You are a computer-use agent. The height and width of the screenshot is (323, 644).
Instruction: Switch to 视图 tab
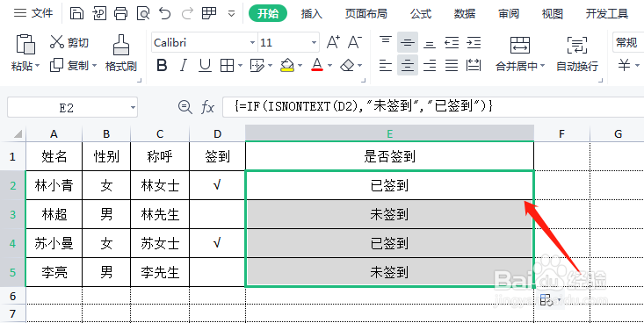tap(553, 13)
